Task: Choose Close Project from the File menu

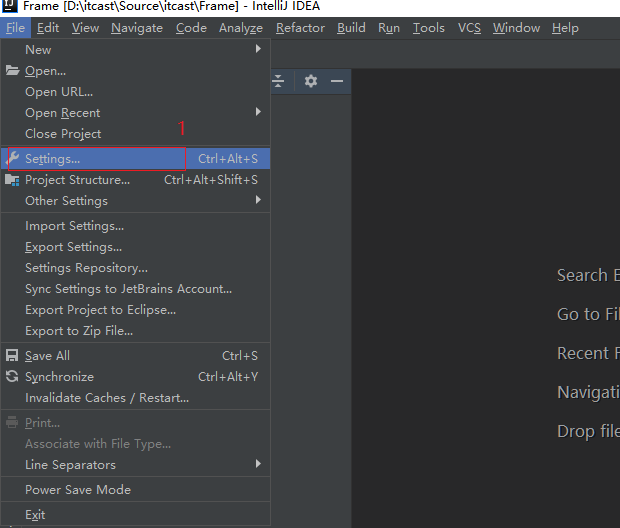Action: coord(63,134)
